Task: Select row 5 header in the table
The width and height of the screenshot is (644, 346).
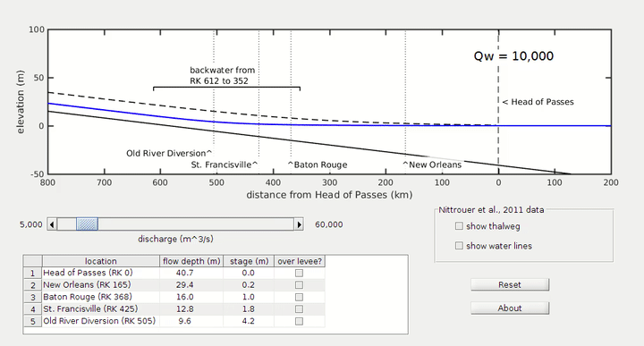Action: tap(33, 321)
